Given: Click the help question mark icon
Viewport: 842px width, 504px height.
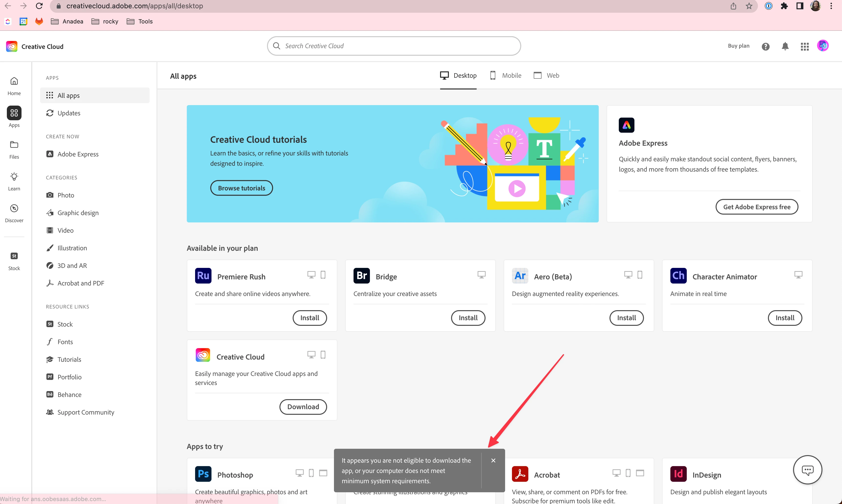Looking at the screenshot, I should pos(765,46).
